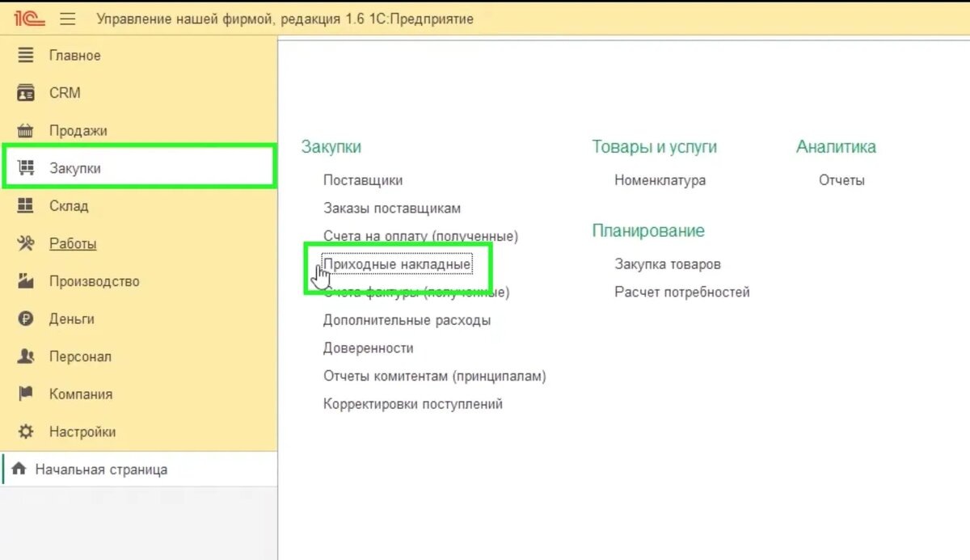The width and height of the screenshot is (970, 560).
Task: Open Отчеты комитентам (принципалам)
Action: 435,376
